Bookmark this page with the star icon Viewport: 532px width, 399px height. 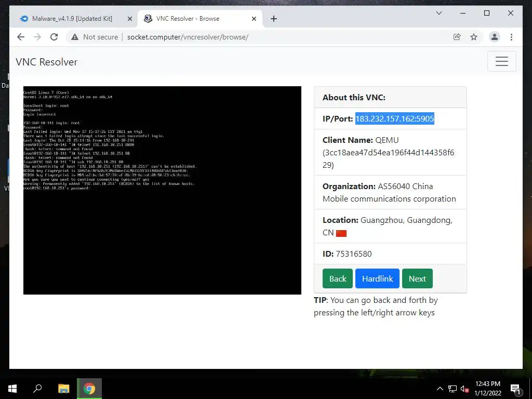coord(474,37)
